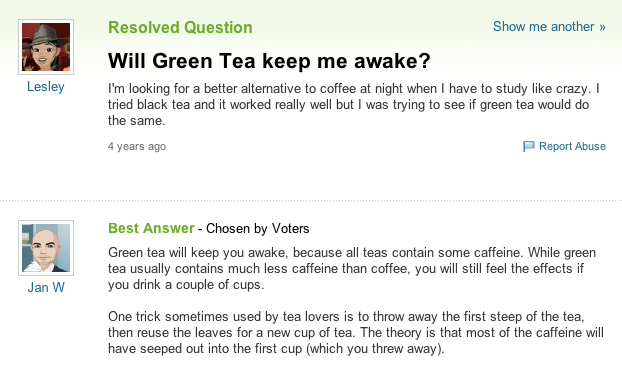
Task: Click the line you drink a couple of cups.
Action: (186, 285)
